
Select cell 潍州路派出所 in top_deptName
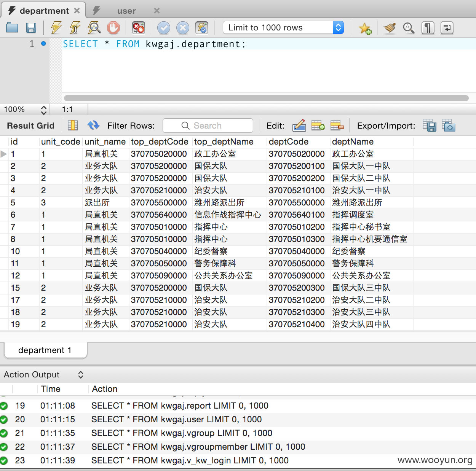click(x=229, y=203)
